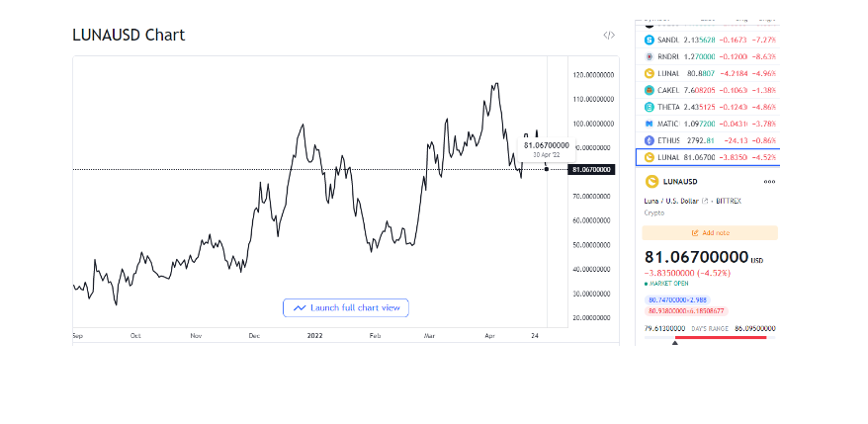Click the 2022 label on time axis
Image resolution: width=868 pixels, height=424 pixels.
pyautogui.click(x=314, y=336)
